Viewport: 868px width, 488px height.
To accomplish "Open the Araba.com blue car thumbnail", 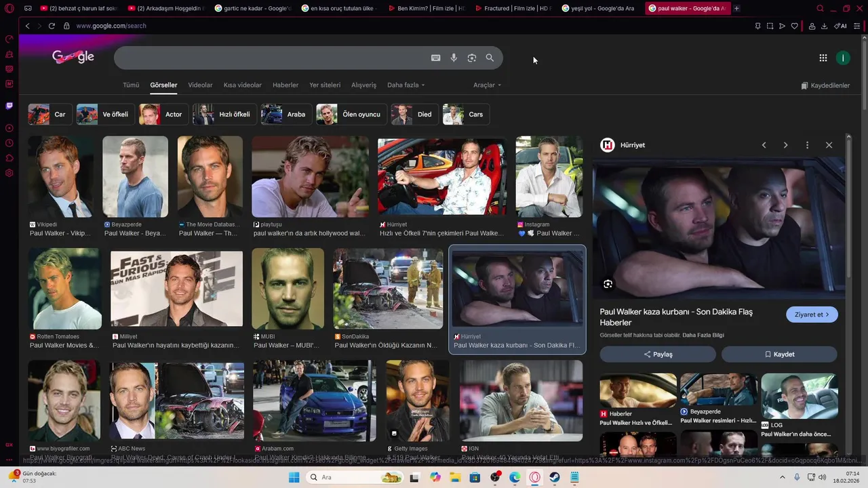I will pyautogui.click(x=314, y=401).
